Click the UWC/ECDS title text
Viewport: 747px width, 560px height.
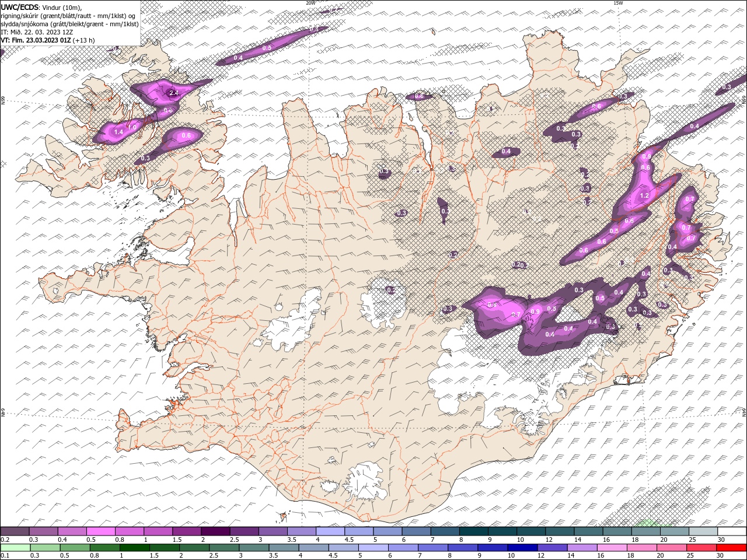[19, 7]
